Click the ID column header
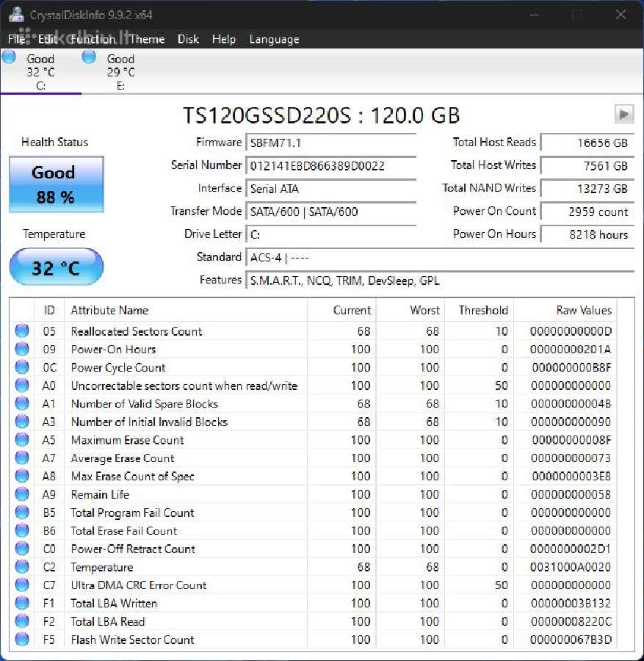 pyautogui.click(x=49, y=310)
